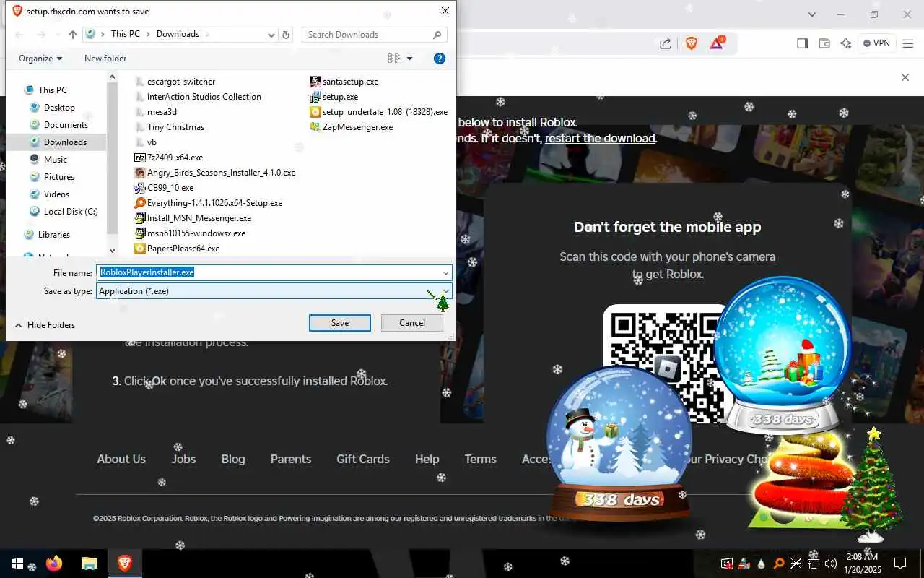This screenshot has width=924, height=578.
Task: Open the Parents footer link
Action: pyautogui.click(x=291, y=459)
